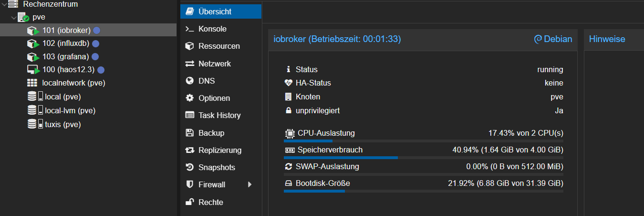Screen dimensions: 644x216
Task: Switch to the Übersicht tab
Action: pyautogui.click(x=215, y=11)
